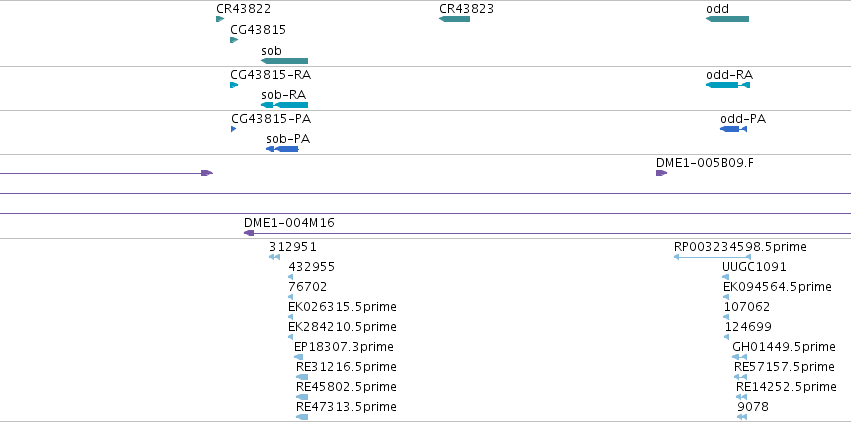The image size is (851, 422).
Task: Select the odd gene feature
Action: [727, 19]
